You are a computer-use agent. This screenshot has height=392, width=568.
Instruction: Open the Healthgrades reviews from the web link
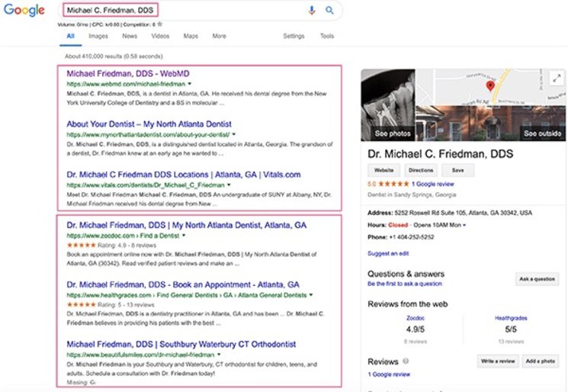(x=511, y=318)
